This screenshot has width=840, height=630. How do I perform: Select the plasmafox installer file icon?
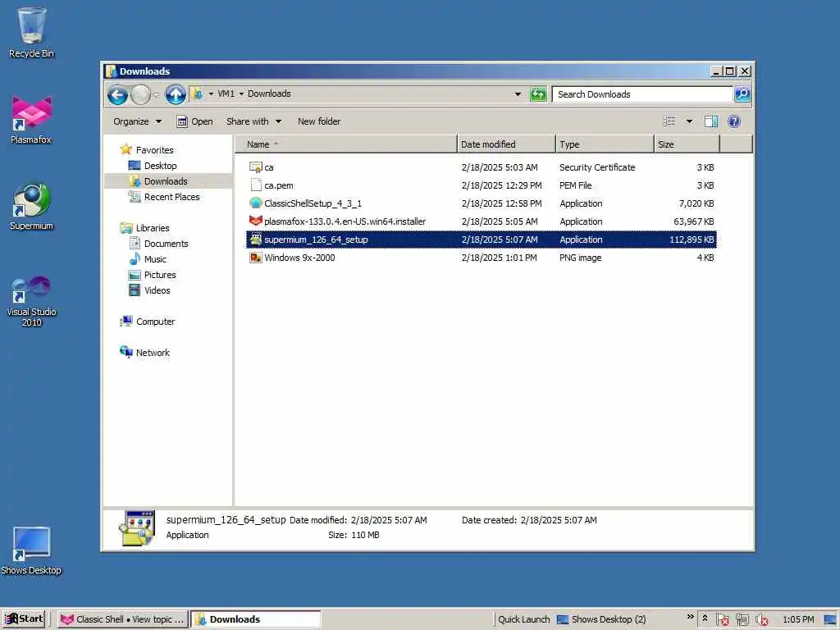(x=256, y=221)
